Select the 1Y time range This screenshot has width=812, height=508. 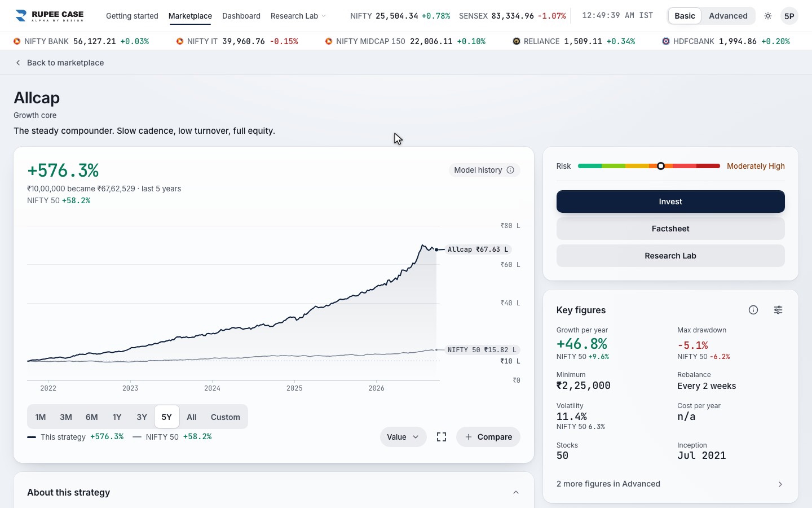117,417
